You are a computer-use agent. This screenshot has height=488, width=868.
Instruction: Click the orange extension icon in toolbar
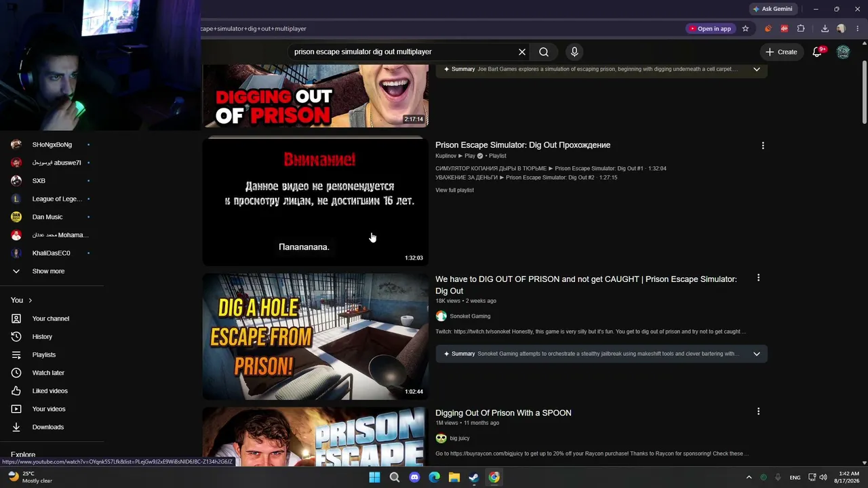coord(768,28)
